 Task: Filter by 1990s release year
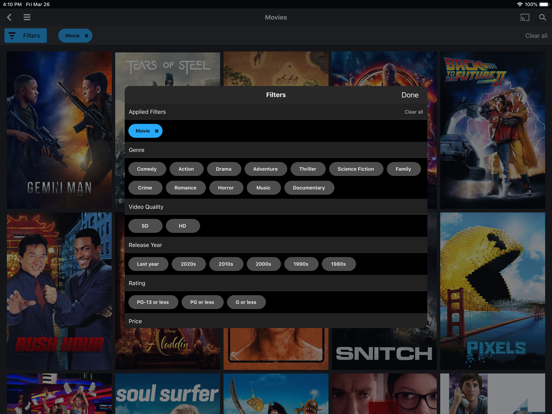point(301,264)
